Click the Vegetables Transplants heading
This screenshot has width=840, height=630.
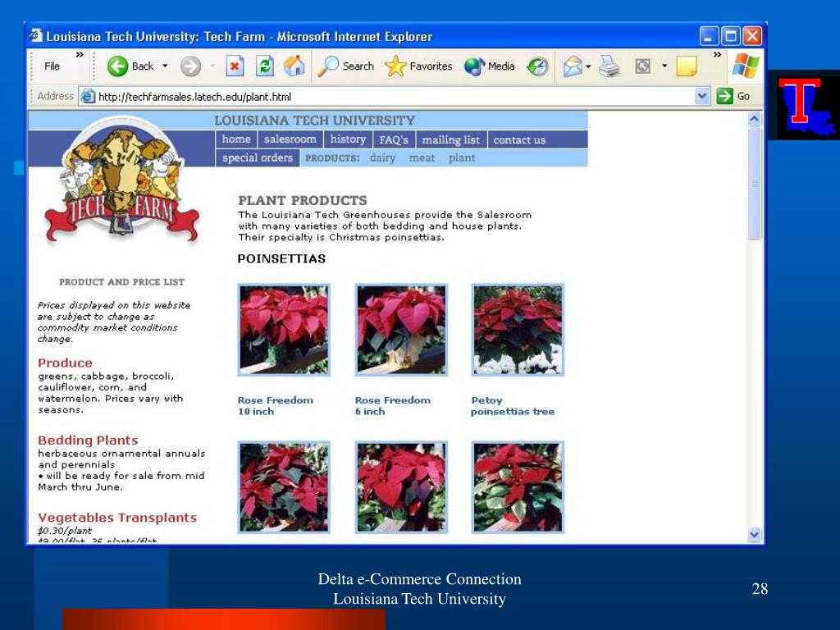click(117, 518)
